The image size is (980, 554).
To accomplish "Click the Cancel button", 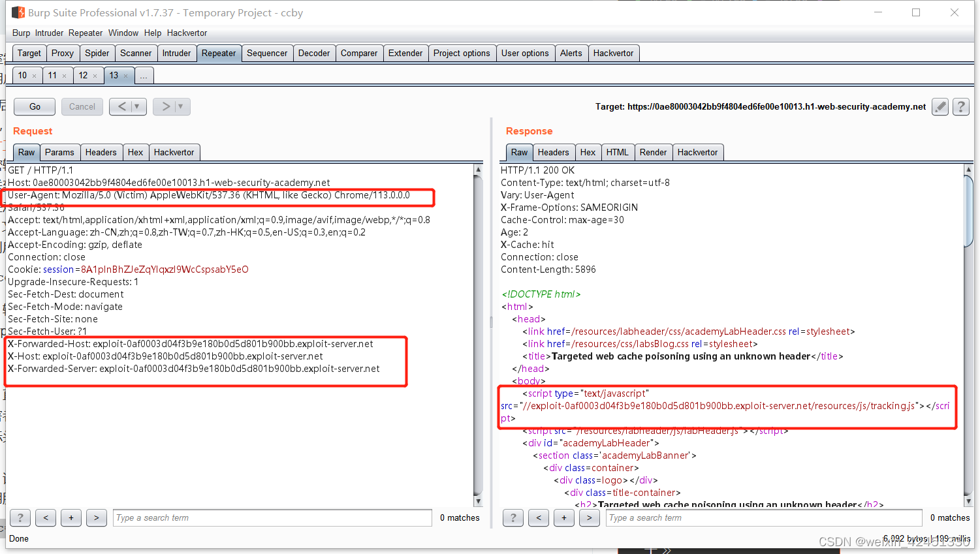I will click(x=82, y=106).
